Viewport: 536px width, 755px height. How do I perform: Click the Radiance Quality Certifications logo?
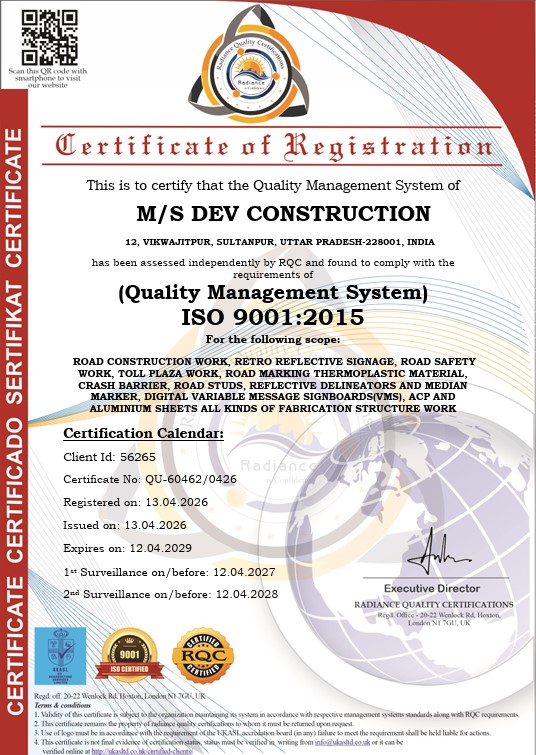click(x=249, y=66)
